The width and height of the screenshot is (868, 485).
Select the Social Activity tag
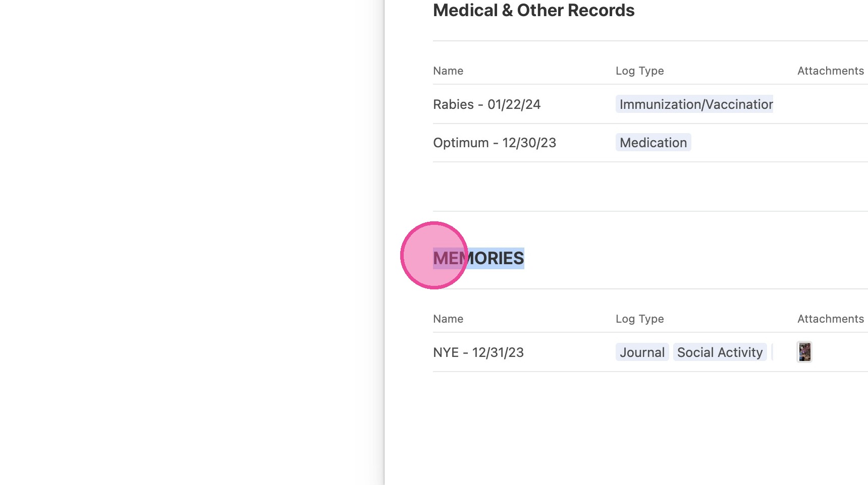click(x=720, y=352)
